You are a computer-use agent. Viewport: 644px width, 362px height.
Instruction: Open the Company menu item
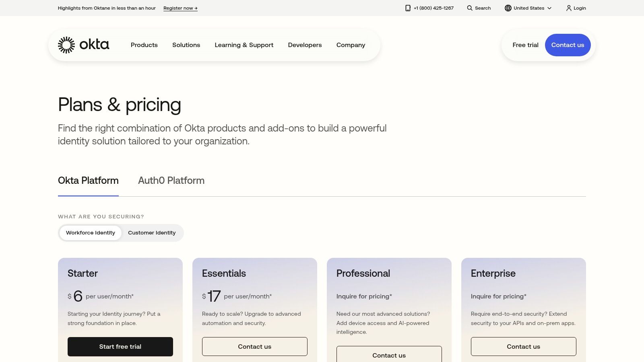pos(351,45)
